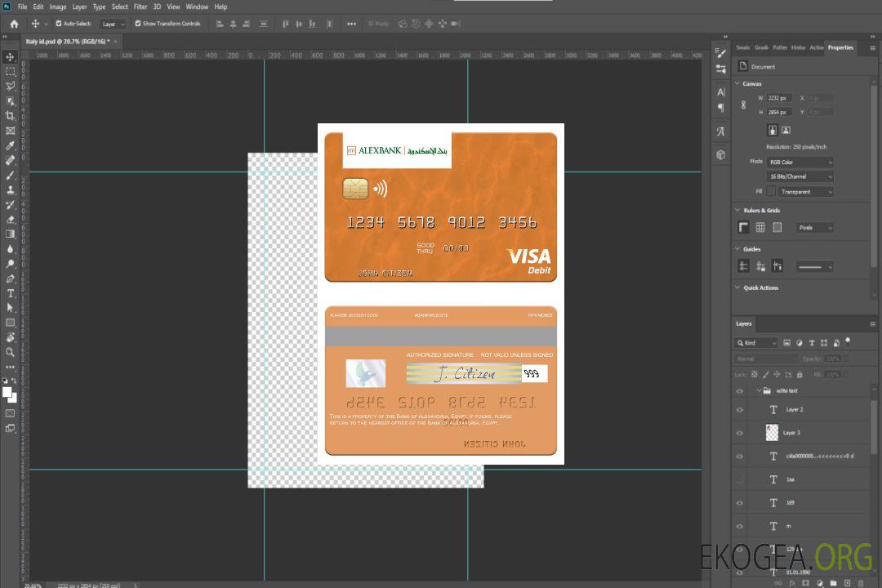Select the Frame tool

click(10, 131)
